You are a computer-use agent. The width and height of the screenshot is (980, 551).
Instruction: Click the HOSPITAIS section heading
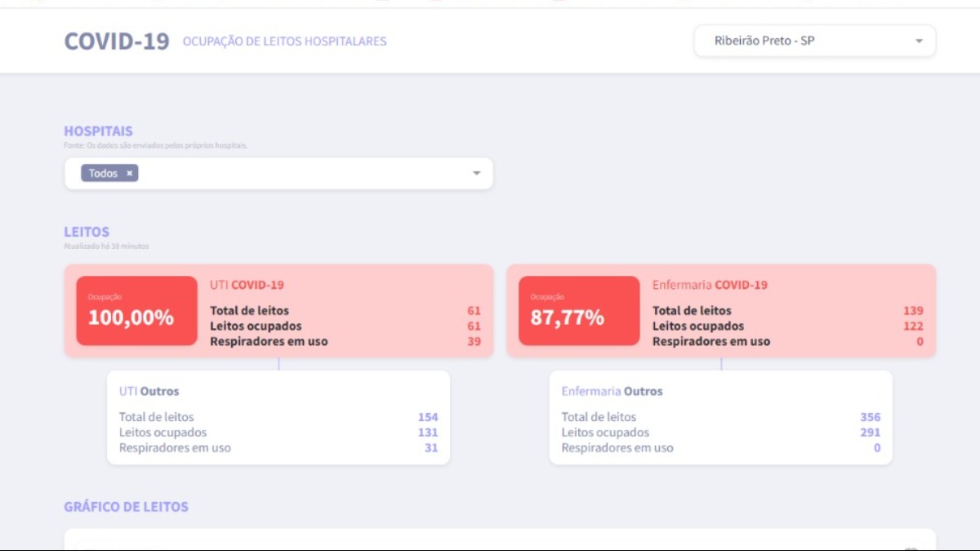[x=98, y=131]
